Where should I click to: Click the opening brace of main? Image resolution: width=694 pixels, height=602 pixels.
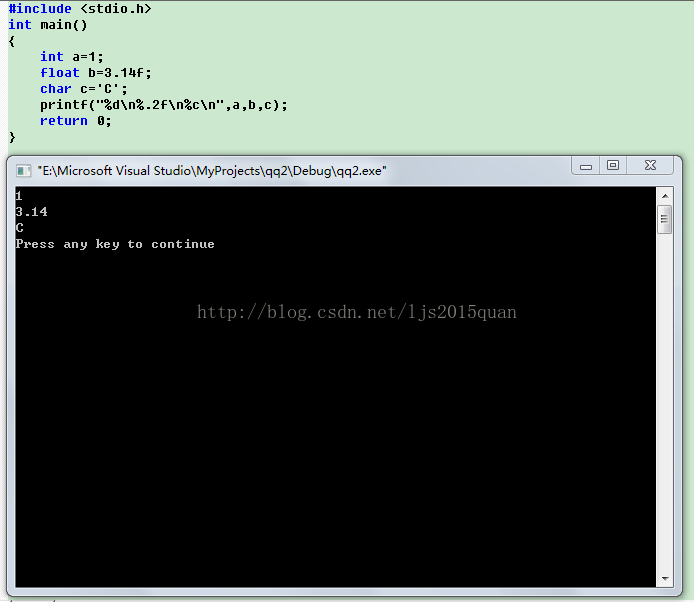point(12,41)
